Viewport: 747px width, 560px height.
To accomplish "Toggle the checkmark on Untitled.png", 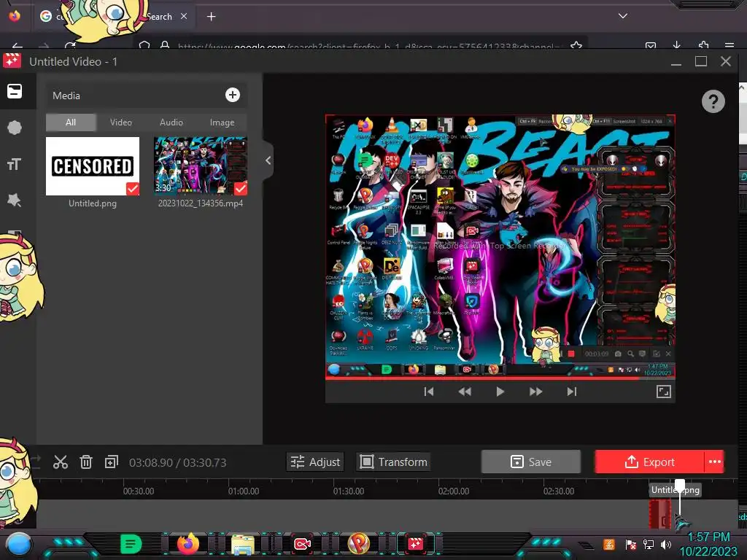I will pos(133,189).
